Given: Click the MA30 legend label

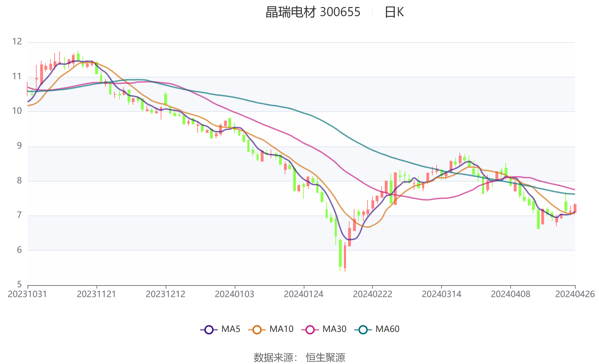Looking at the screenshot, I should click(x=334, y=329).
